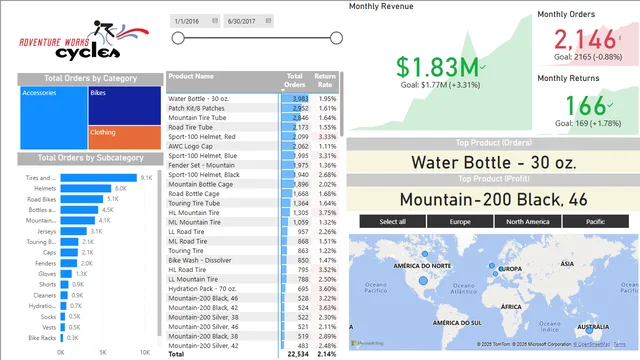
Task: Select the Tires and Tubes 9.1K bar
Action: [98, 178]
